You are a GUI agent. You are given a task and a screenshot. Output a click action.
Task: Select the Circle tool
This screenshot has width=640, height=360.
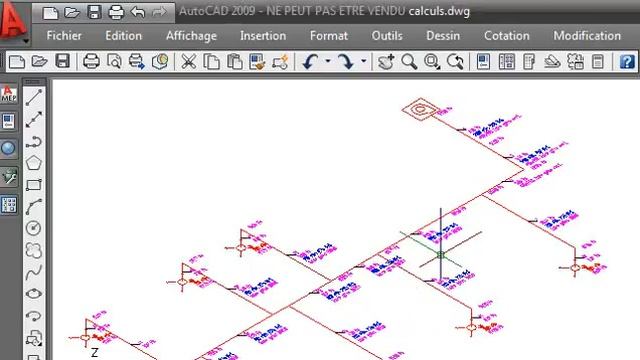tap(34, 228)
